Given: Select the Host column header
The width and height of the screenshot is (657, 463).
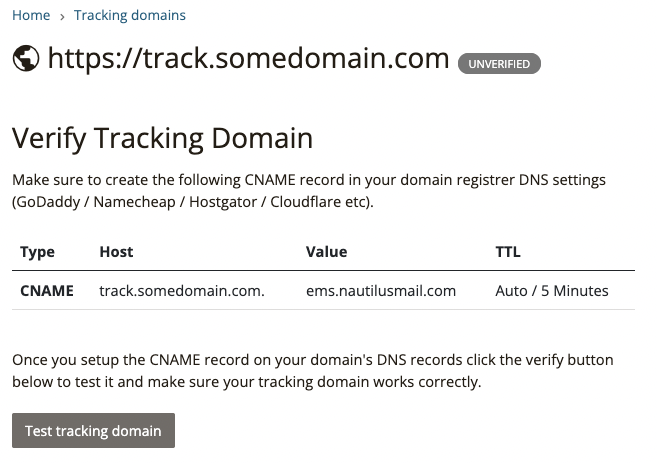Looking at the screenshot, I should click(116, 252).
